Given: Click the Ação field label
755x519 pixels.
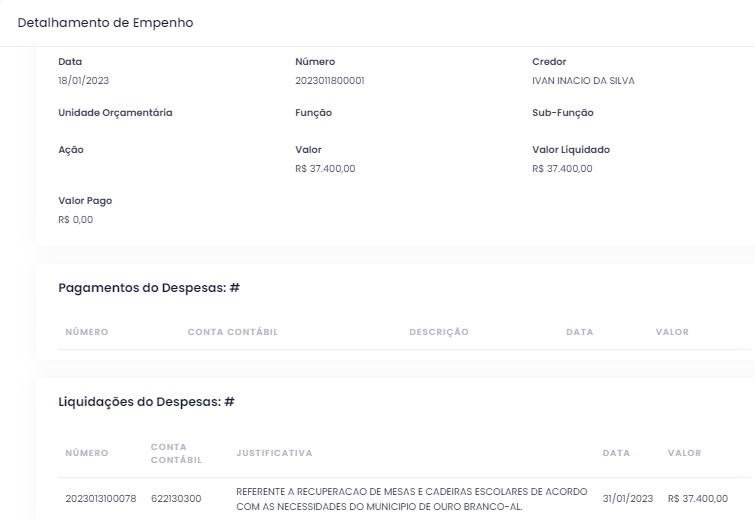Looking at the screenshot, I should pyautogui.click(x=71, y=150).
